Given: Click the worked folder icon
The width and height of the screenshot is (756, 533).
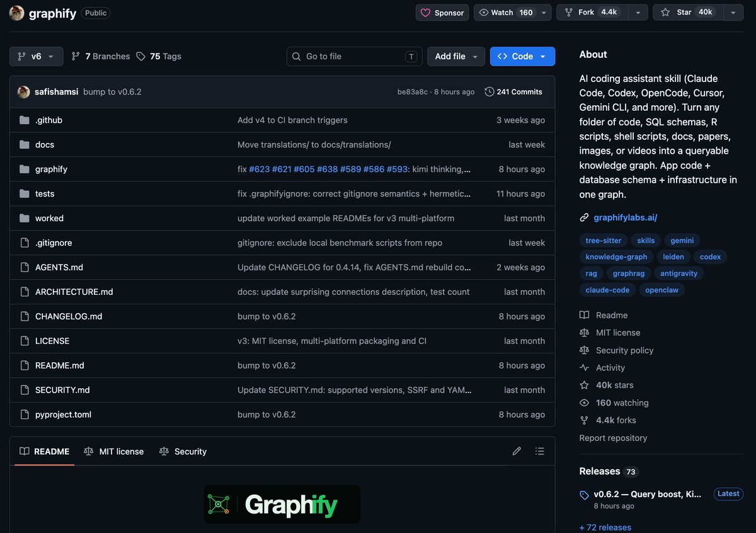Looking at the screenshot, I should pos(25,219).
